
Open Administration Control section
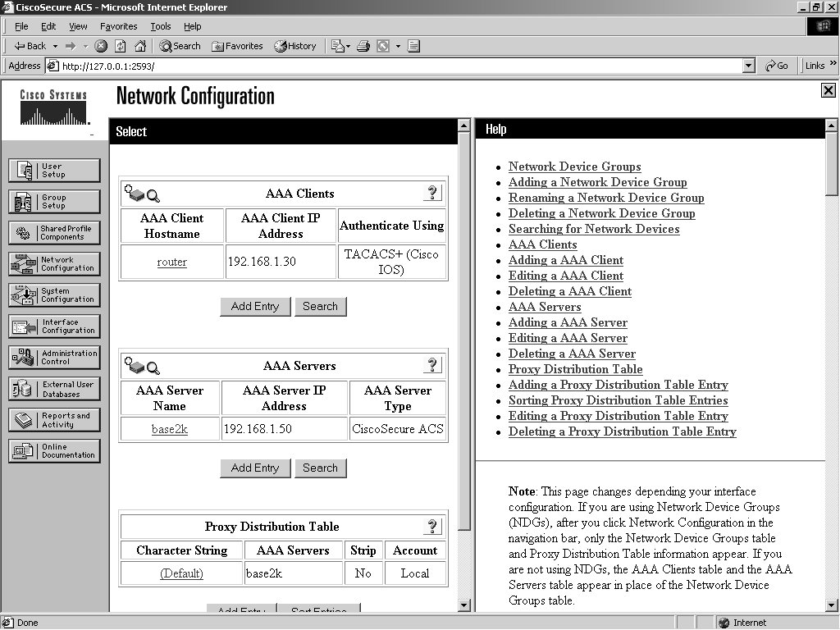pyautogui.click(x=54, y=358)
